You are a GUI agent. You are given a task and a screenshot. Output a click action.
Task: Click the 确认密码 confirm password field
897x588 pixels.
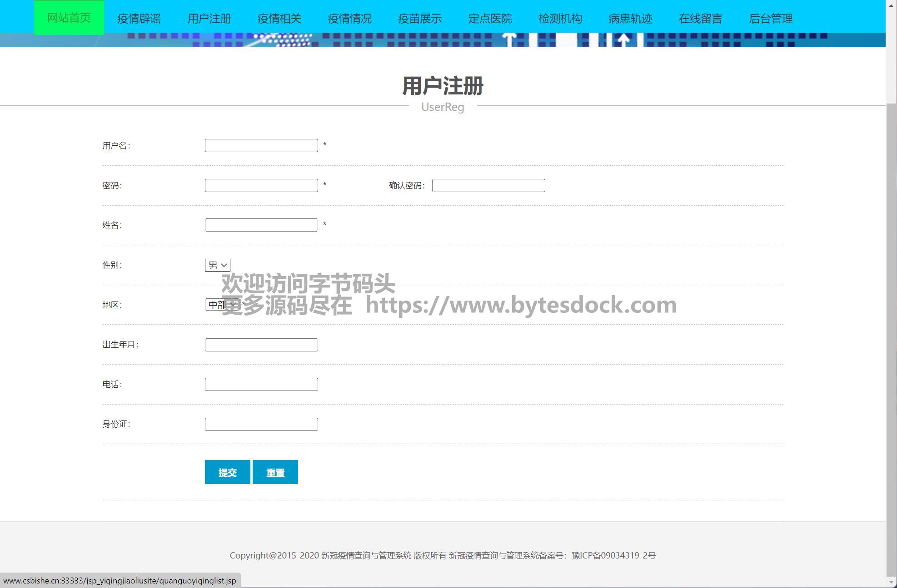488,186
